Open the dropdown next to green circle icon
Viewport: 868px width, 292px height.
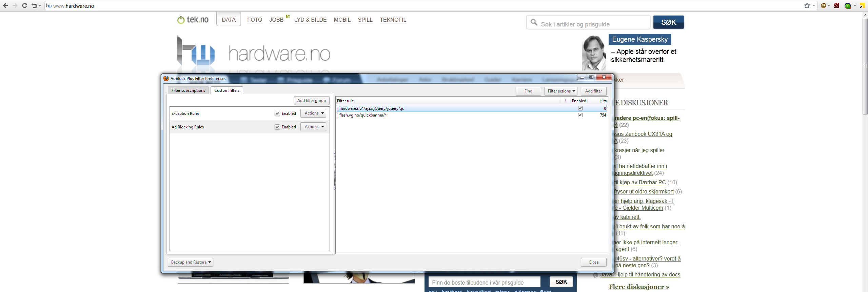[x=855, y=6]
